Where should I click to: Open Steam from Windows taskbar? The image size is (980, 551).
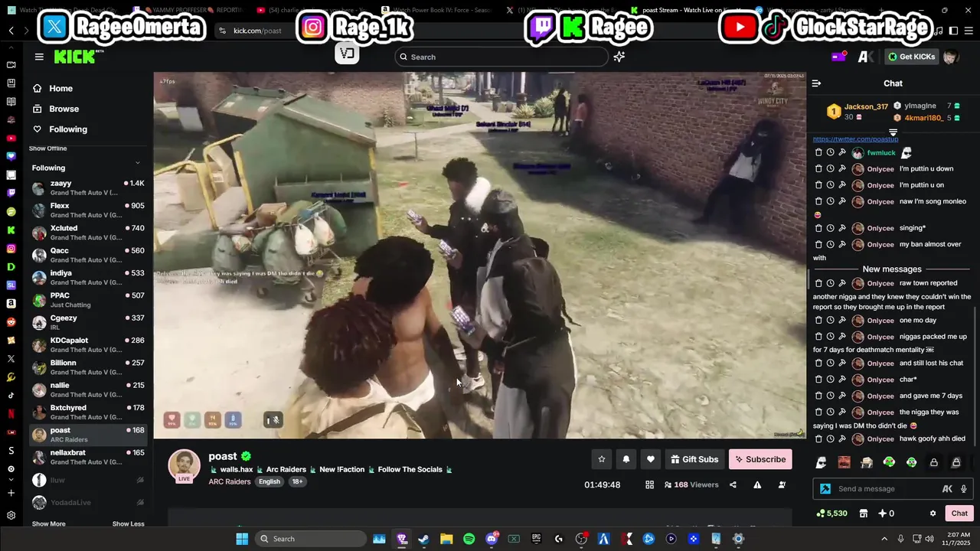pos(423,539)
